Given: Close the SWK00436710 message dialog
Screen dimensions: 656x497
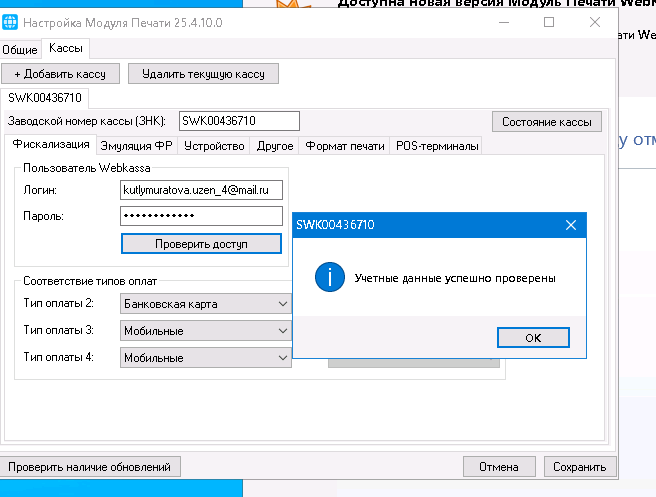Looking at the screenshot, I should pos(571,225).
